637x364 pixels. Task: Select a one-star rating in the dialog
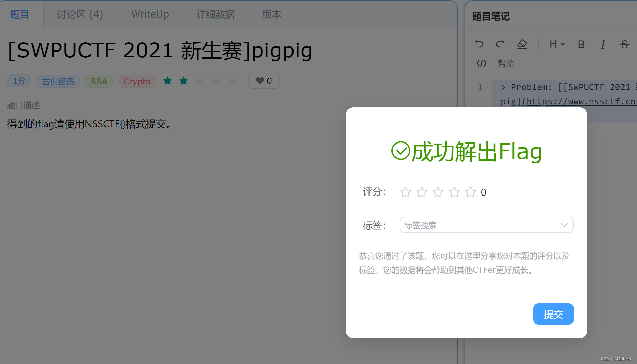click(405, 192)
